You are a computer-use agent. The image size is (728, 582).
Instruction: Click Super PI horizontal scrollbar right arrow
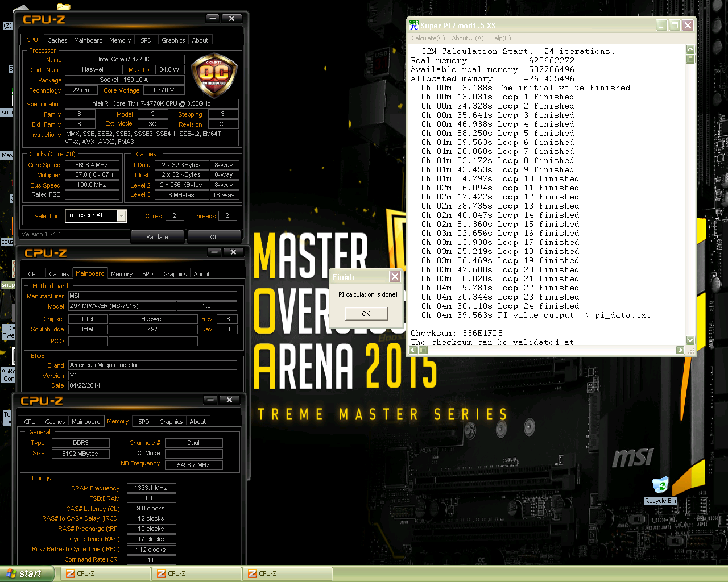pyautogui.click(x=680, y=350)
